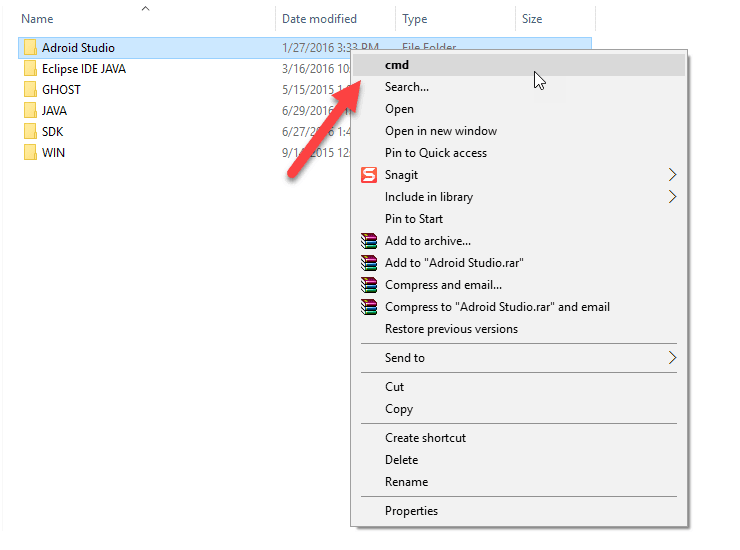Click WinRAR icon beside Compress to rar and email
This screenshot has height=550, width=740.
click(369, 307)
